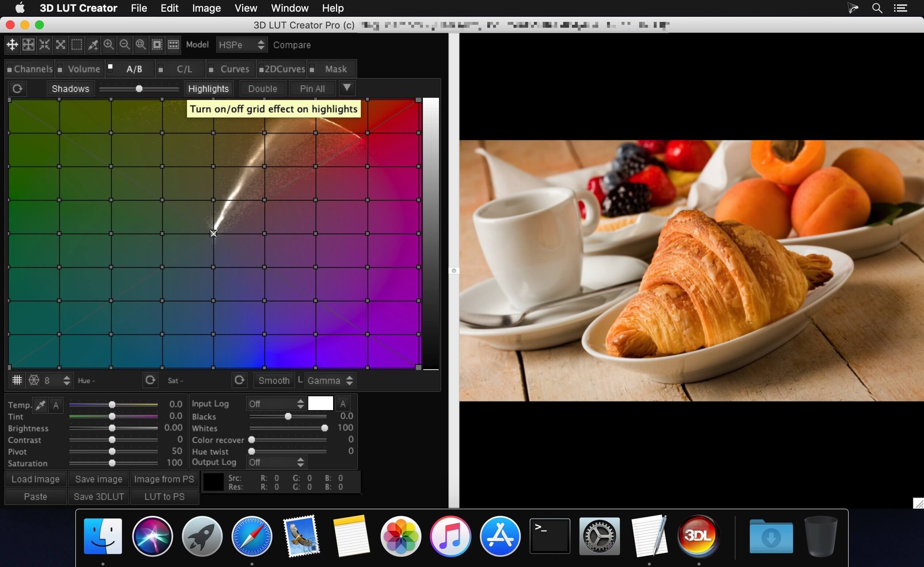
Task: Click the Save 3DLUT button
Action: tap(99, 497)
